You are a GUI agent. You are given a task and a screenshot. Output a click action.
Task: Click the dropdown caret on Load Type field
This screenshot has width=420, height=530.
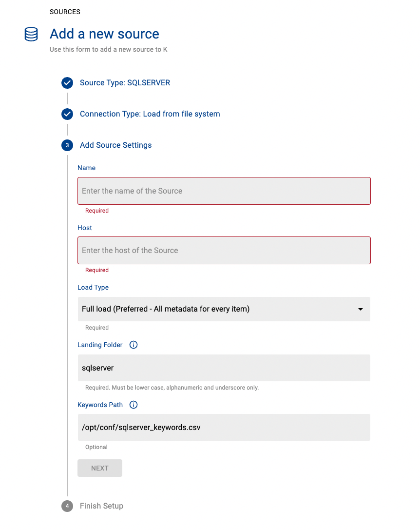pyautogui.click(x=360, y=309)
